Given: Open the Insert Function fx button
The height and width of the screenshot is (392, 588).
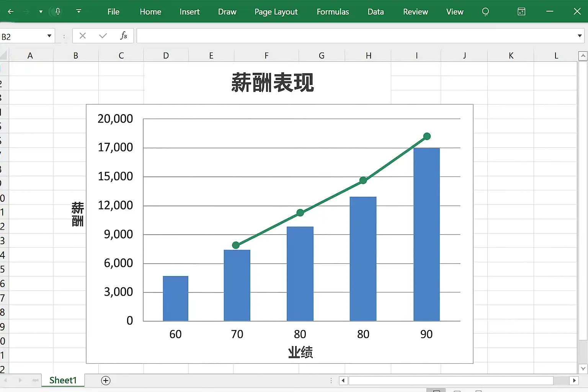Looking at the screenshot, I should (x=123, y=36).
